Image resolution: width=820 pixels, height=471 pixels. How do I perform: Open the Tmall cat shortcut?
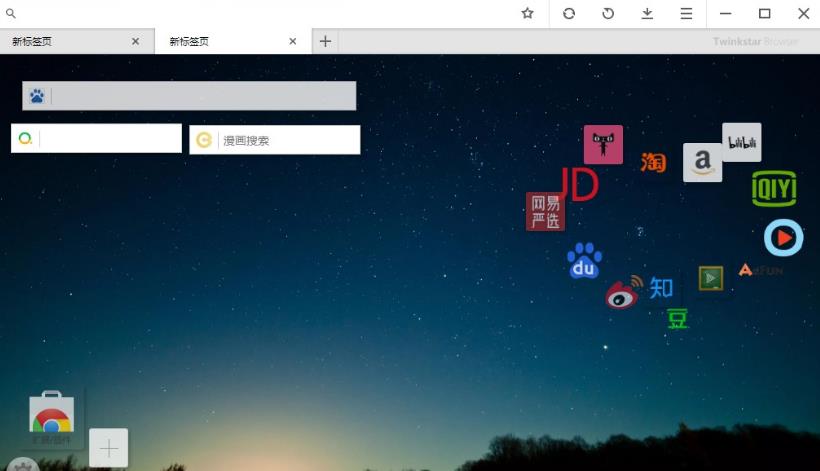(603, 144)
